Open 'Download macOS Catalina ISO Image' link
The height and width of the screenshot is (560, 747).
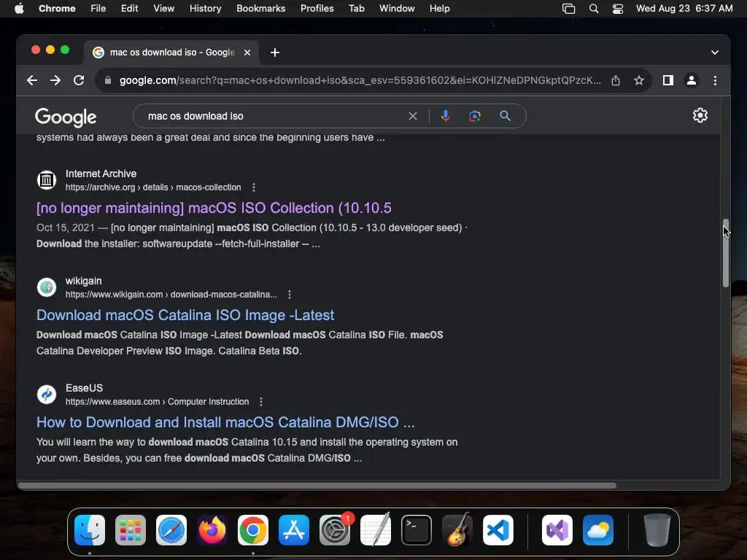pyautogui.click(x=185, y=315)
